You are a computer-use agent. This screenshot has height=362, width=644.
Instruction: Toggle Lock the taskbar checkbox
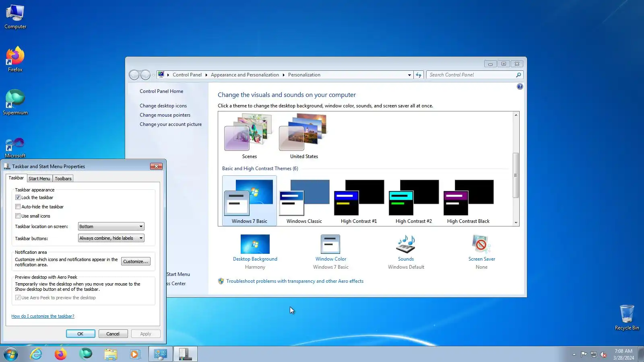coord(18,197)
